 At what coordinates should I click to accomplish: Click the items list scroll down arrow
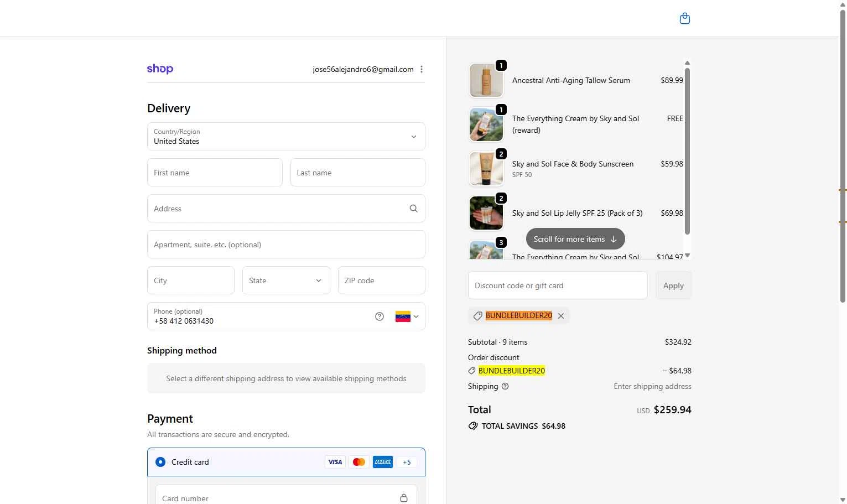(687, 255)
